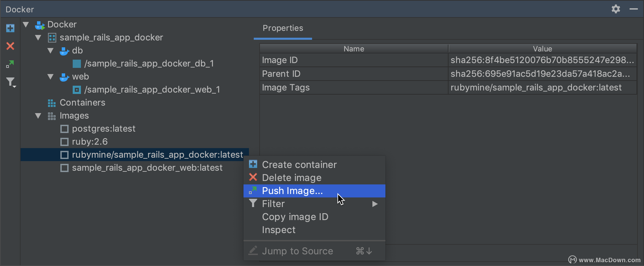
Task: Collapse the db service node
Action: [50, 51]
